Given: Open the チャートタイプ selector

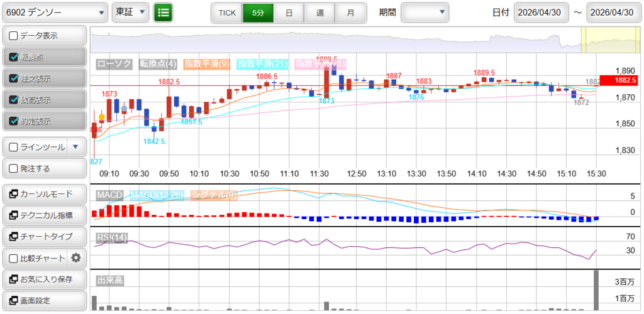Looking at the screenshot, I should (44, 237).
